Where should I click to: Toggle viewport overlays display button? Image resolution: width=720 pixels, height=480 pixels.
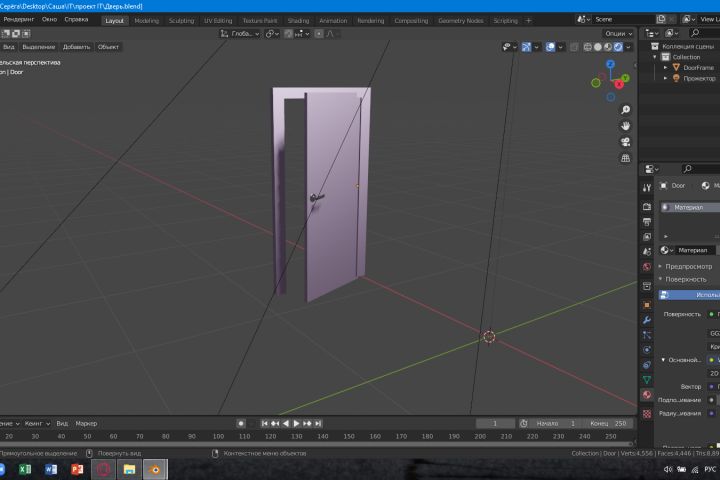tap(550, 47)
